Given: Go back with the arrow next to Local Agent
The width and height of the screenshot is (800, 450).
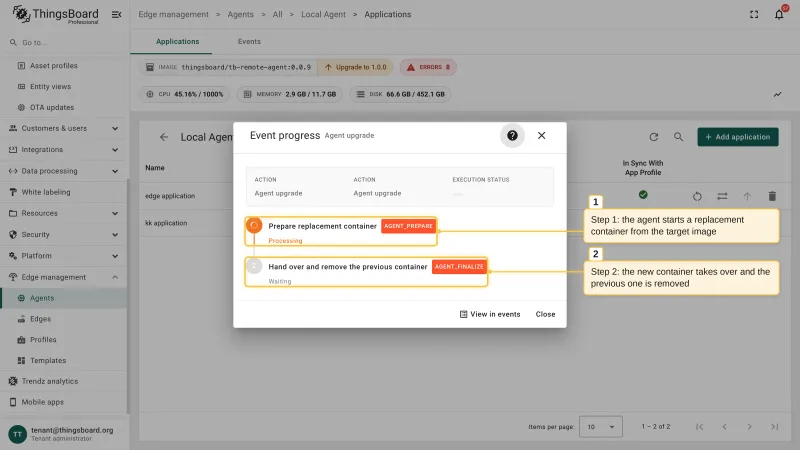Looking at the screenshot, I should (164, 137).
